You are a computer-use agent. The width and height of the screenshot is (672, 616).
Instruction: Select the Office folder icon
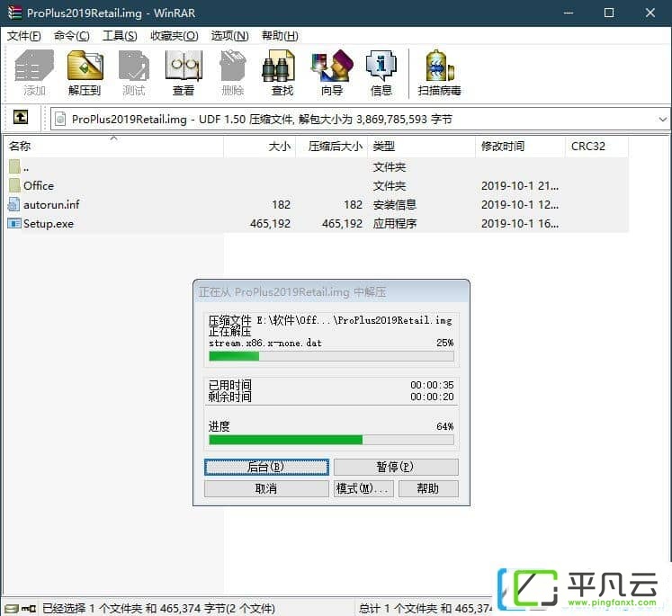pos(14,185)
